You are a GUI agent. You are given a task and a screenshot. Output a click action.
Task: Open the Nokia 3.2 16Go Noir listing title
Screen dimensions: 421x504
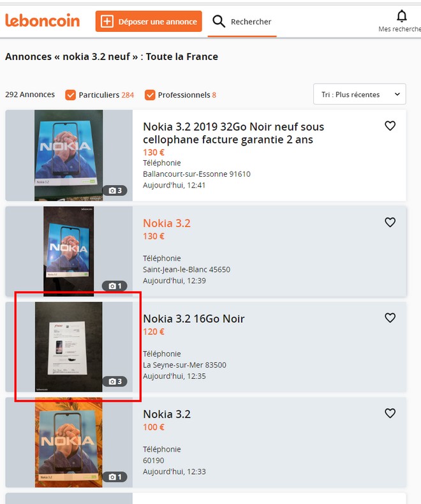click(x=193, y=319)
